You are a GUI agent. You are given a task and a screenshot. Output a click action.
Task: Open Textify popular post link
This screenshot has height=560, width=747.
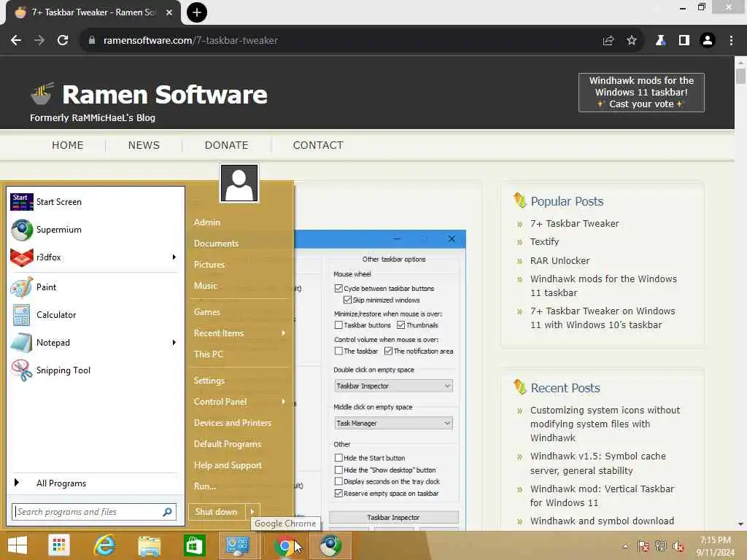[x=544, y=242]
